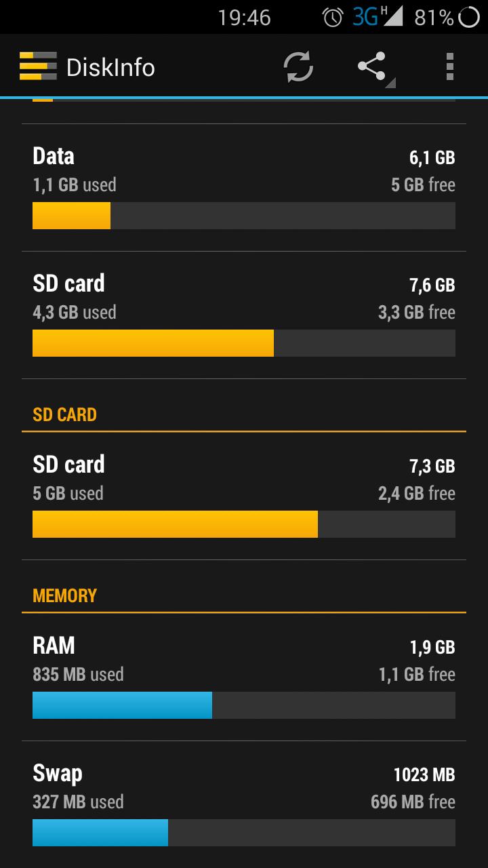Click the blue RAM usage bar
The image size is (488, 868).
coord(122,705)
